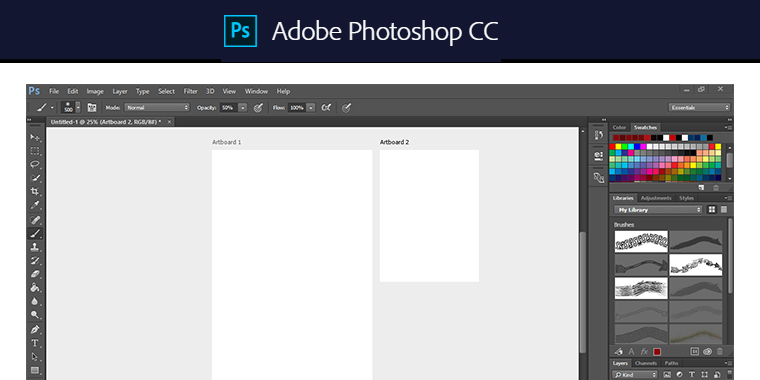
Task: Select the Path Selection tool
Action: [35, 357]
